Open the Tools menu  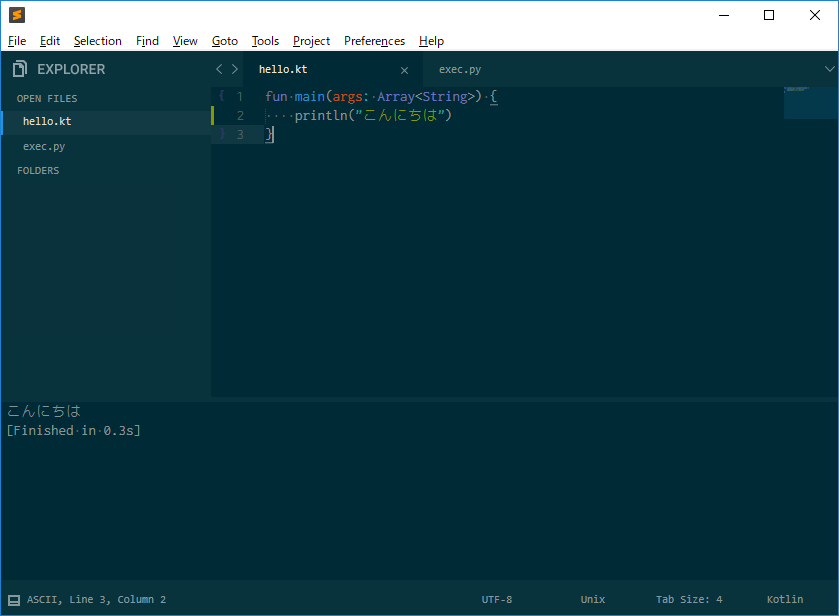(265, 41)
